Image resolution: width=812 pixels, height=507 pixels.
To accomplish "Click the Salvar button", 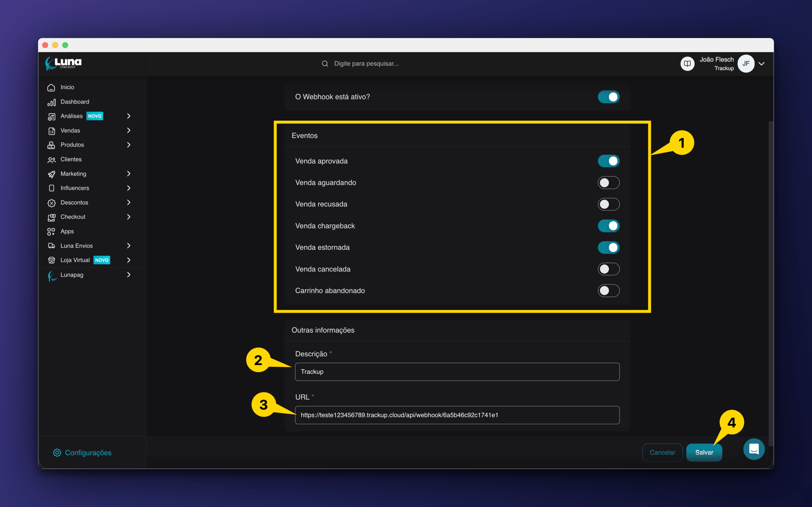I will click(x=704, y=453).
